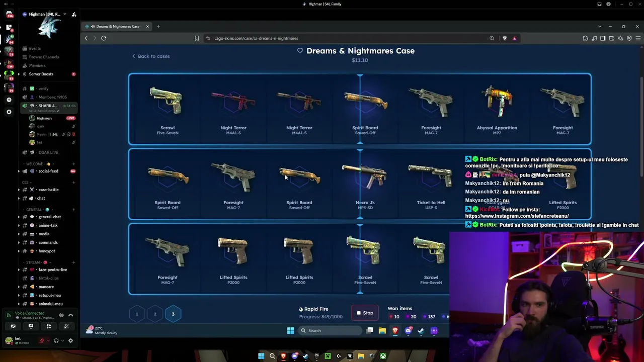Open the browser hamburger menu
The width and height of the screenshot is (644, 362).
(x=638, y=38)
